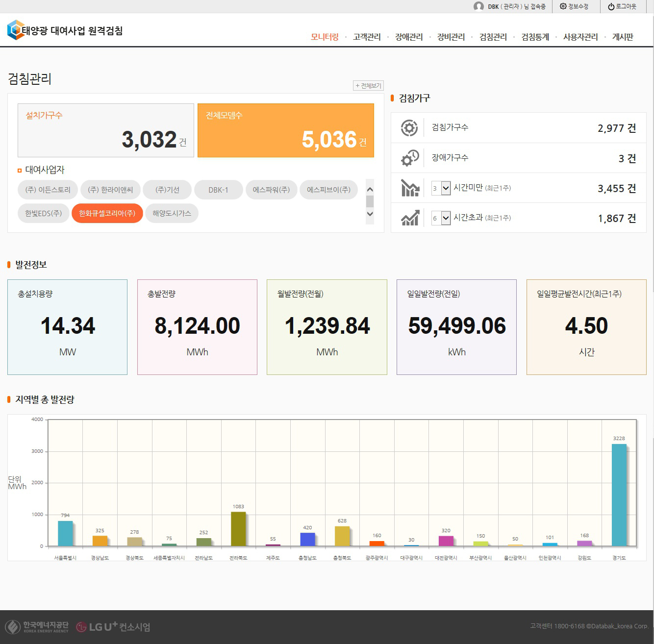Open 정보수정 settings
The image size is (654, 644).
point(574,6)
